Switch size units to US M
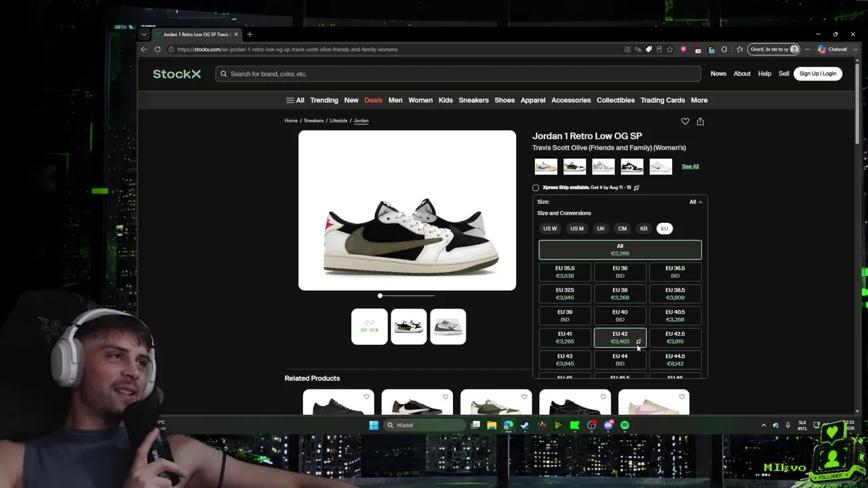Image resolution: width=868 pixels, height=488 pixels. 576,228
